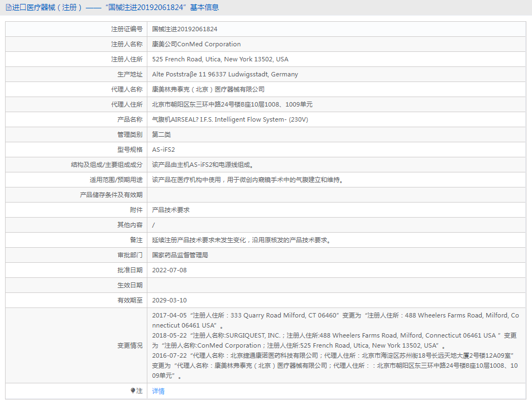532x404 pixels.
Task: Click registrant name ConMed Corporation value
Action: tap(196, 44)
